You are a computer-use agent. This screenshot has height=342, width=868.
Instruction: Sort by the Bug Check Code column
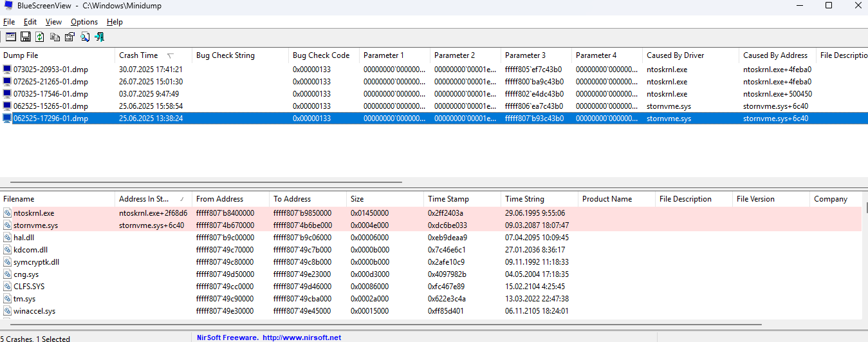point(324,55)
